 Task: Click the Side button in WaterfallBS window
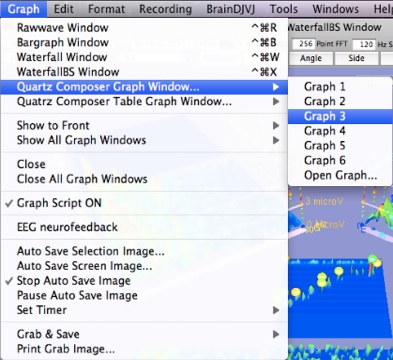(356, 58)
